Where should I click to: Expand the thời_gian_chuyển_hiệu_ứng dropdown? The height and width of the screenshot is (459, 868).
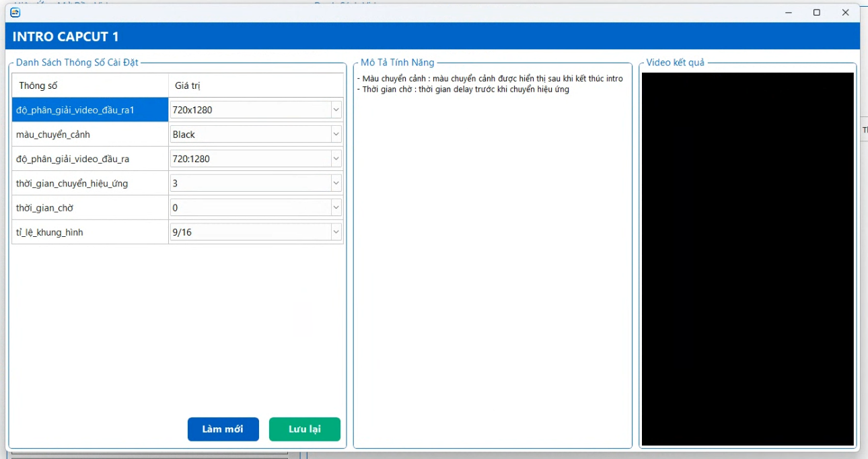point(256,183)
